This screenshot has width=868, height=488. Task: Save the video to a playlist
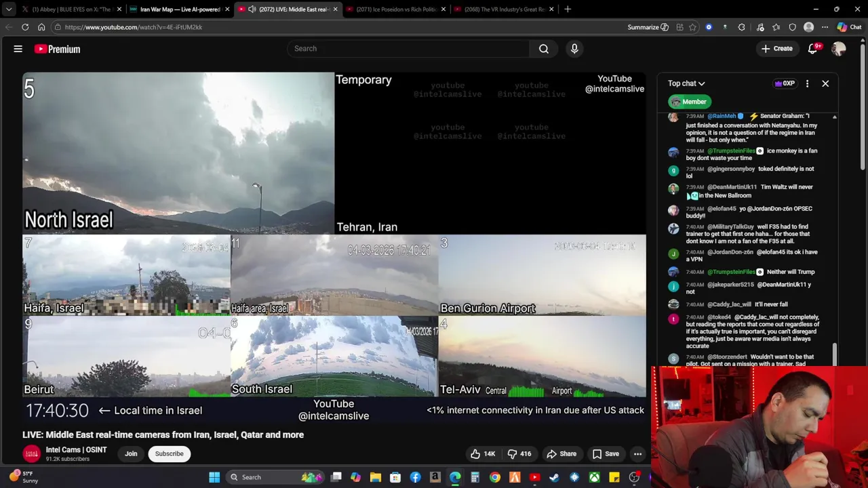tap(606, 454)
